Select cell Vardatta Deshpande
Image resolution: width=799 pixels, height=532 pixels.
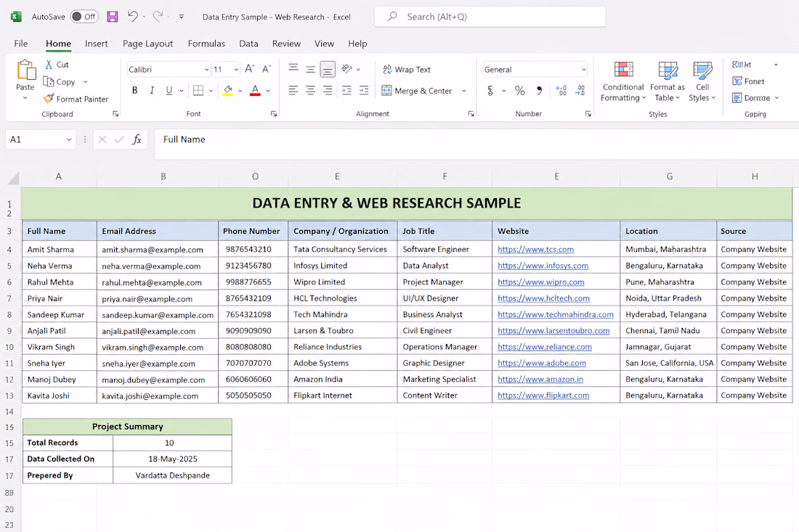point(172,475)
